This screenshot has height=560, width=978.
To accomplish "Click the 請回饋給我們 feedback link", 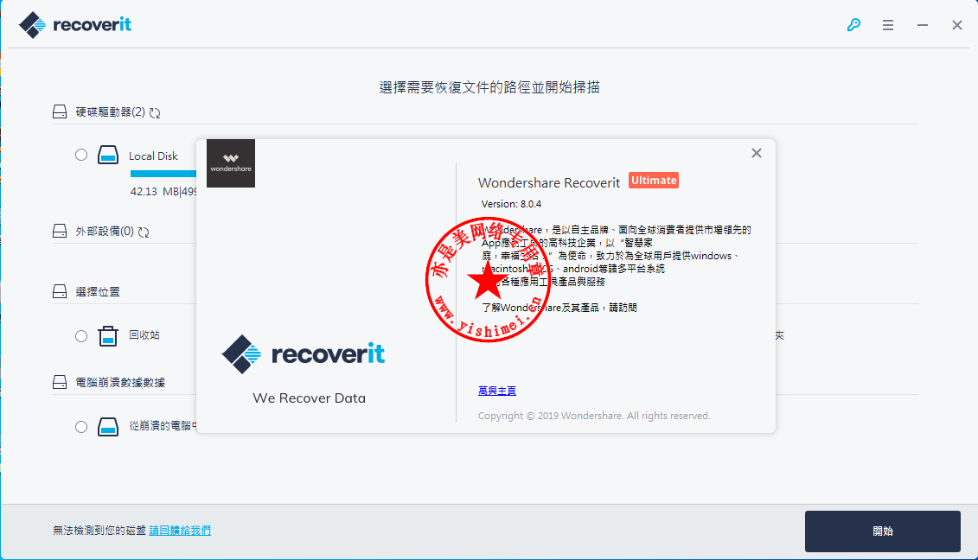I will coord(180,530).
